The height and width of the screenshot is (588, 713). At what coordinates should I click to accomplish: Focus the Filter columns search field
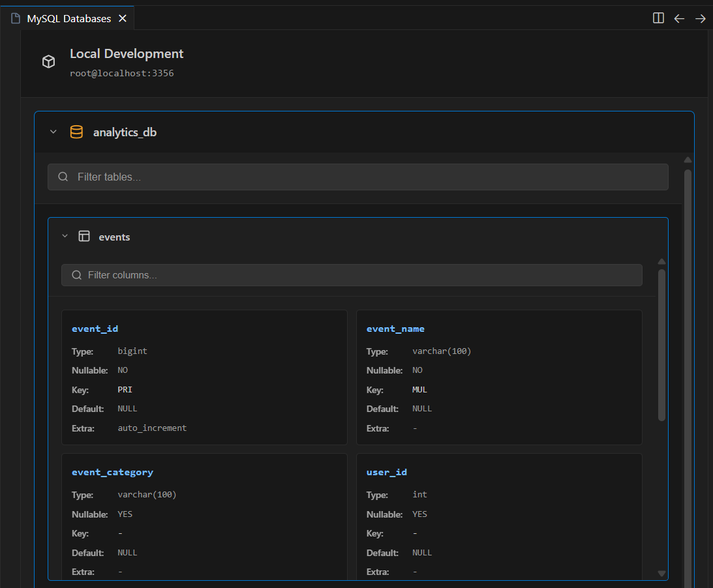(x=352, y=275)
